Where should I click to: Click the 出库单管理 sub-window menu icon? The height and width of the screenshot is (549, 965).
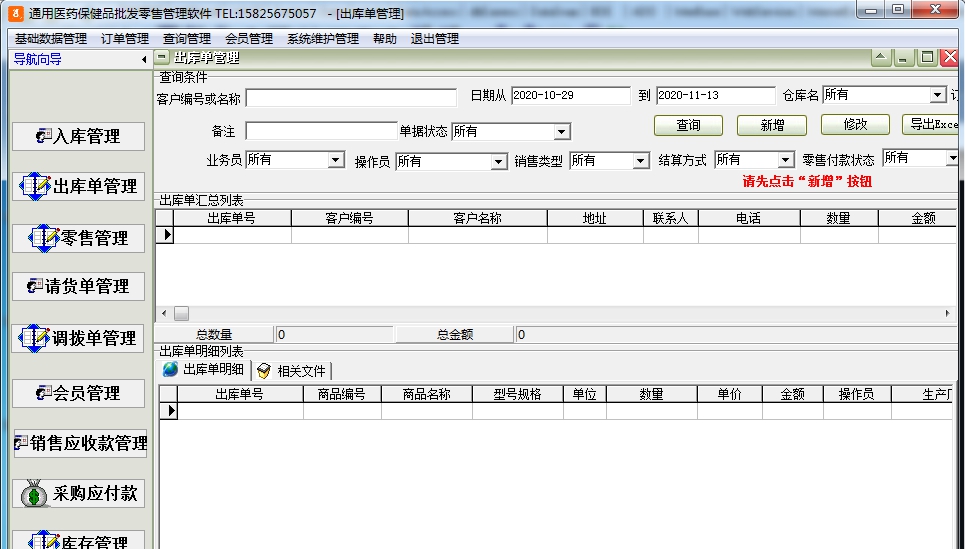162,58
